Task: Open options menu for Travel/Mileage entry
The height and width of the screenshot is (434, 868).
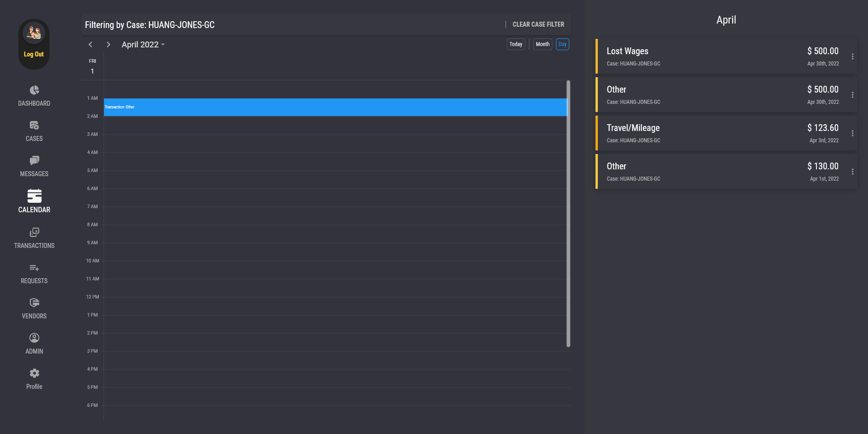Action: click(x=853, y=134)
